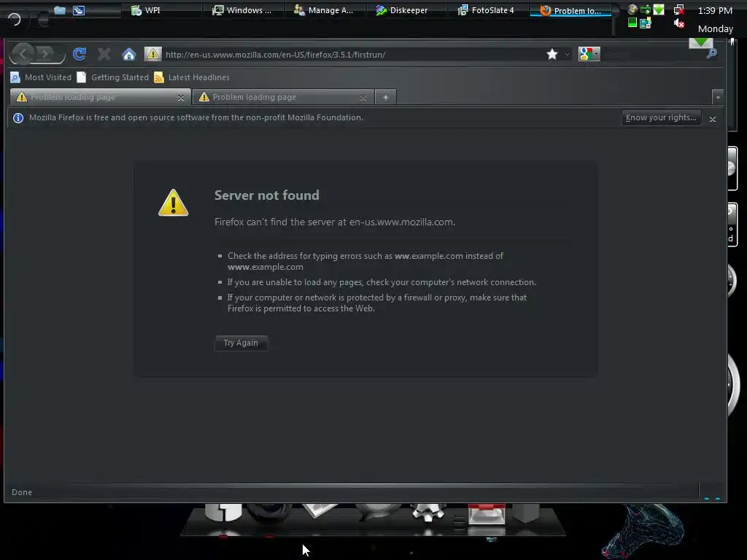This screenshot has height=560, width=747.
Task: Click the warning site identity icon in address bar
Action: (x=153, y=54)
